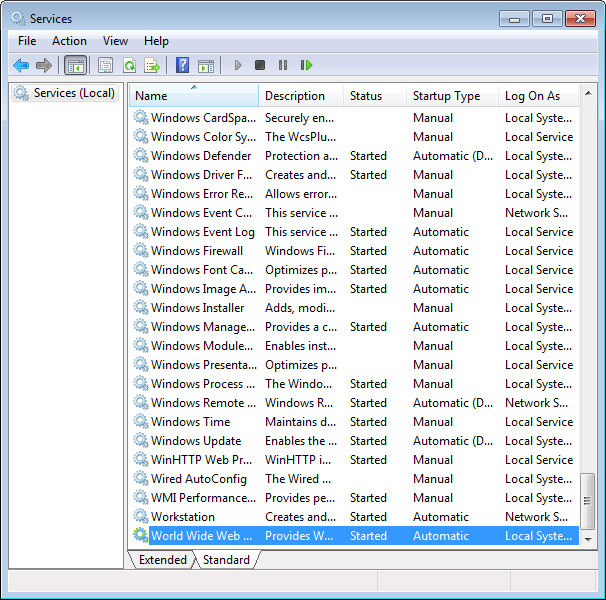Click the Services title bar gear icon
Viewport: 606px width, 600px height.
coord(18,18)
